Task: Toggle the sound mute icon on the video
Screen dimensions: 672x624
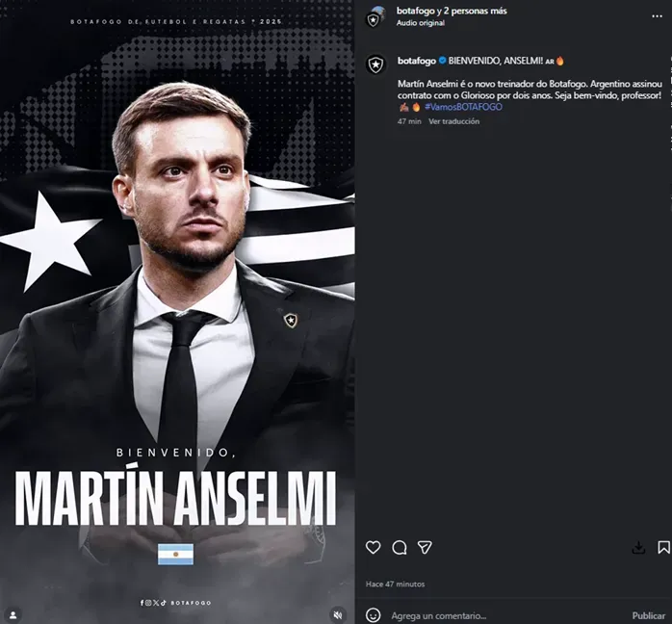Action: tap(338, 613)
